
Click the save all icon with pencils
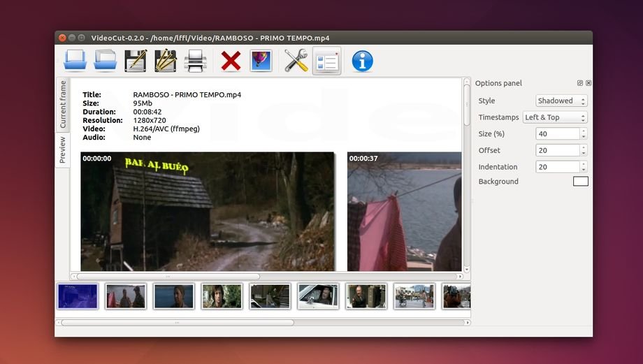point(165,61)
